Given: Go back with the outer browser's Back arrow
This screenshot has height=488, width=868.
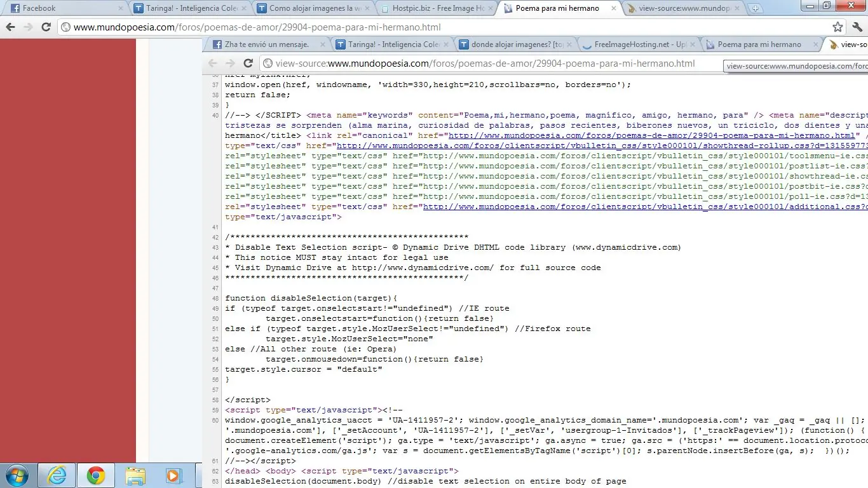Looking at the screenshot, I should point(10,27).
